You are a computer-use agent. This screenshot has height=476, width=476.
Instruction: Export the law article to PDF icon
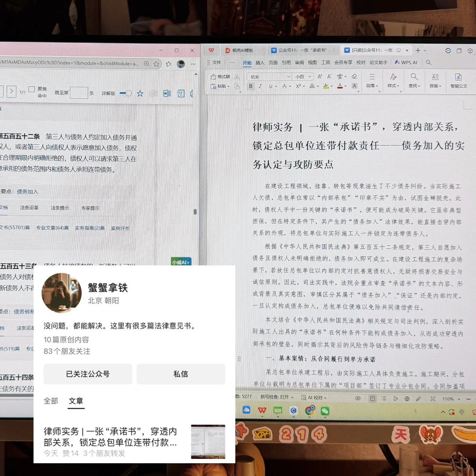coord(181,93)
